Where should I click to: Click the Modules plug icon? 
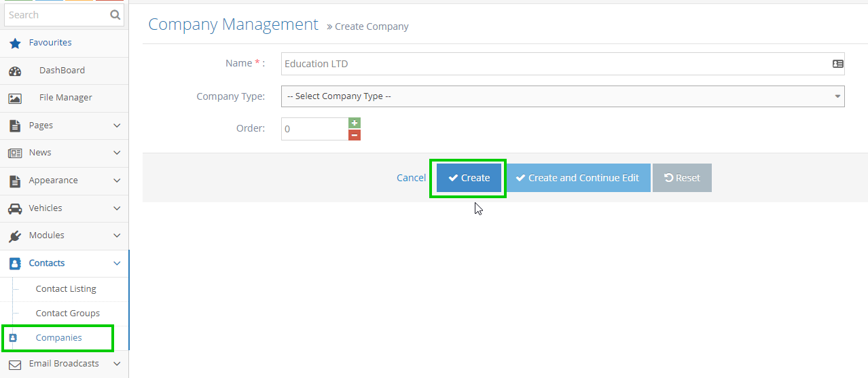tap(15, 235)
